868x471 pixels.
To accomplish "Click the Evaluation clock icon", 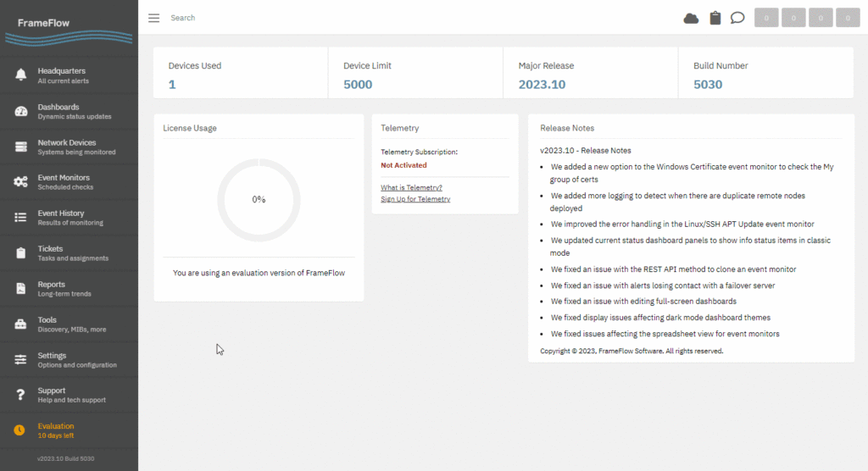I will click(19, 430).
